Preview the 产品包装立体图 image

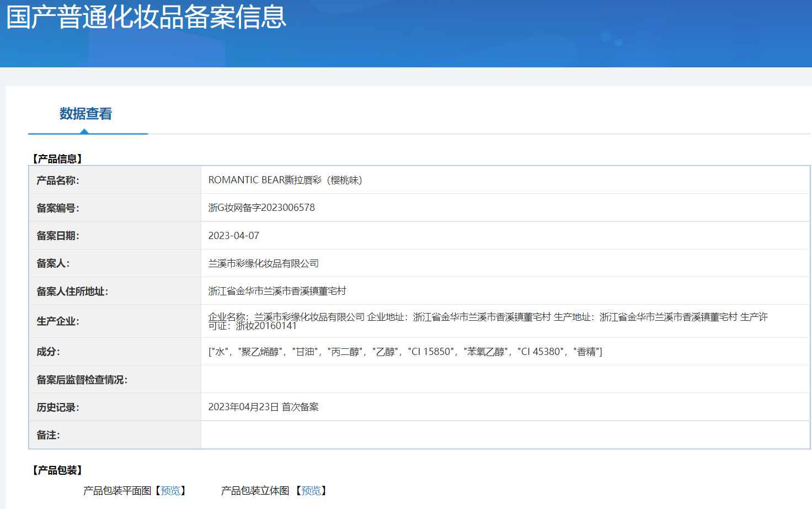click(x=311, y=491)
